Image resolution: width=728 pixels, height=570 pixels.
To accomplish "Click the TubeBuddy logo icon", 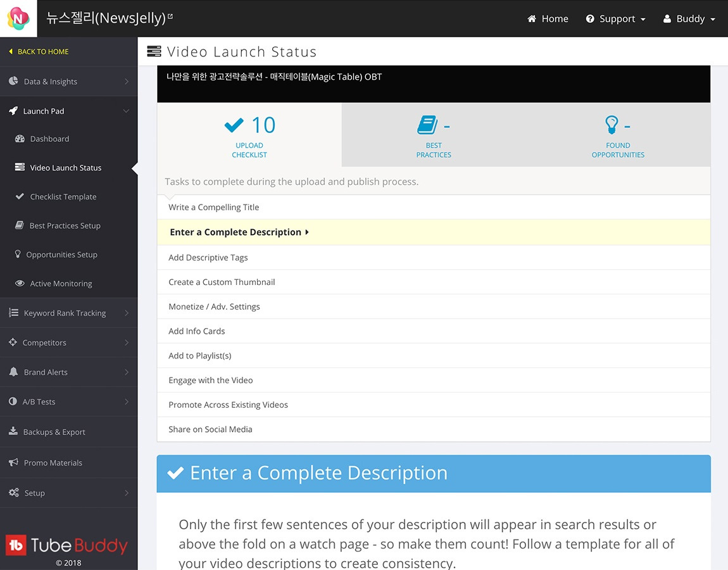I will click(x=16, y=545).
